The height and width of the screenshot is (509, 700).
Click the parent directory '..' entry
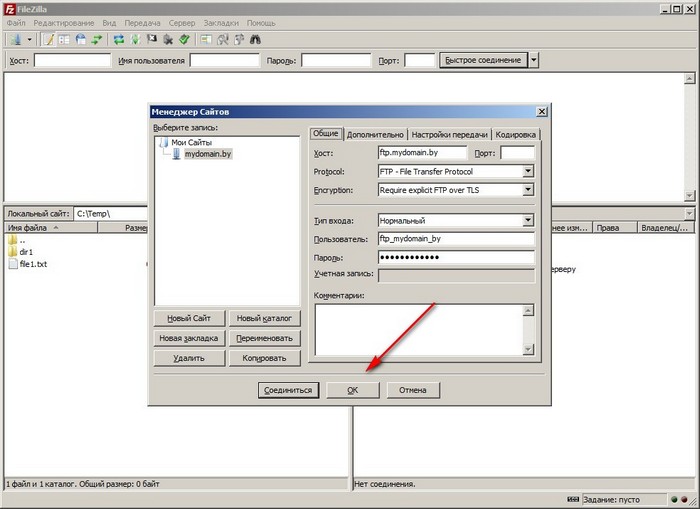22,240
